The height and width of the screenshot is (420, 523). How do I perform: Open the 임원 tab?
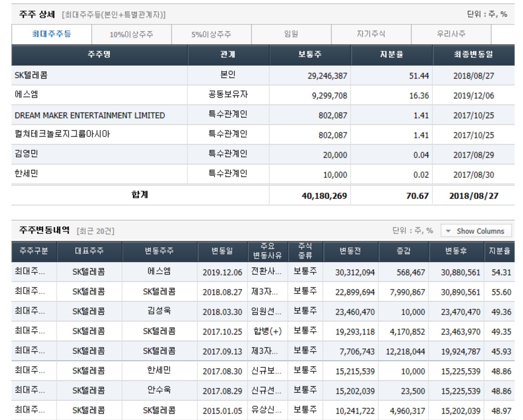coord(291,34)
